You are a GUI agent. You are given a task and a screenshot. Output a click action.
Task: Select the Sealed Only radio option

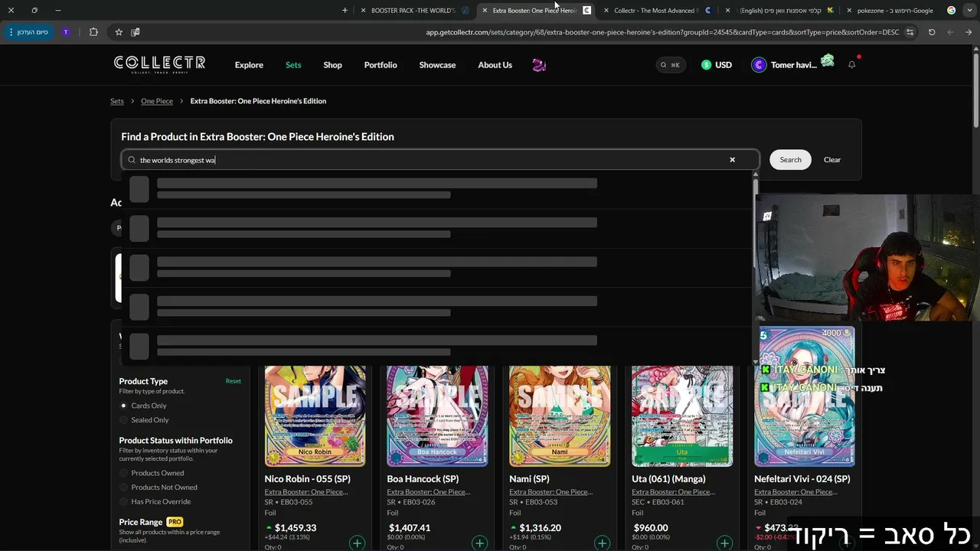click(124, 420)
